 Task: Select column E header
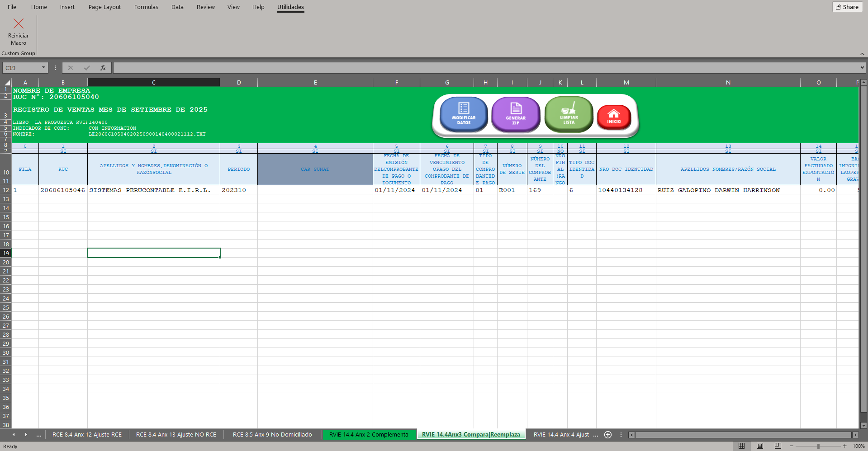[315, 82]
